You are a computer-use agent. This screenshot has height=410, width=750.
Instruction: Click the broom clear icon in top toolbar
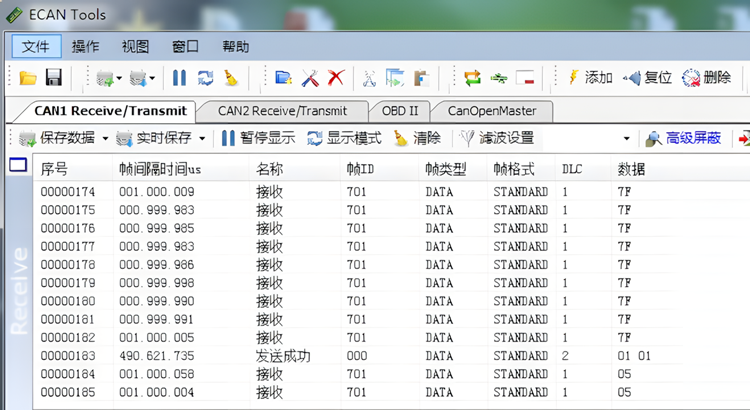[x=231, y=77]
